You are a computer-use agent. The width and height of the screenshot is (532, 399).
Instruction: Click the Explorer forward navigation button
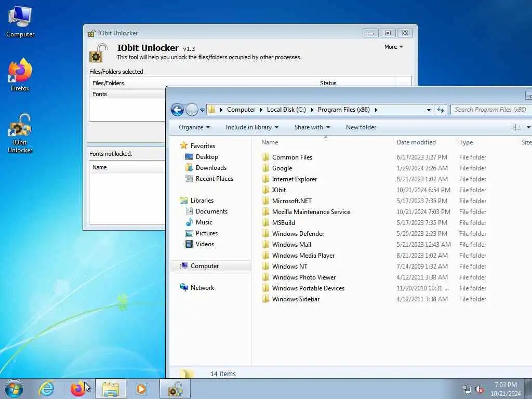[192, 110]
